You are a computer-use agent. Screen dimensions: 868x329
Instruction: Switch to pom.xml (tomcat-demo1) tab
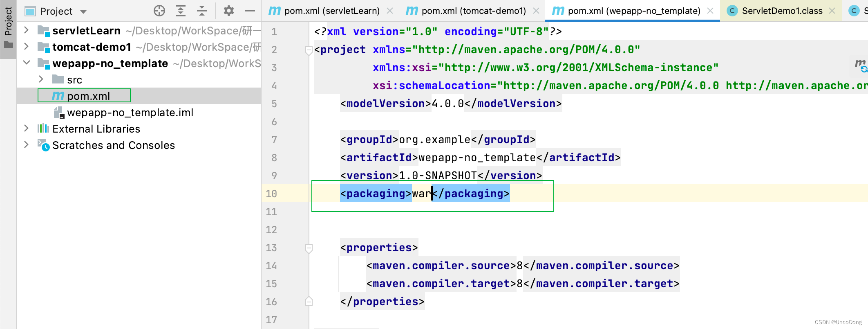(x=474, y=11)
